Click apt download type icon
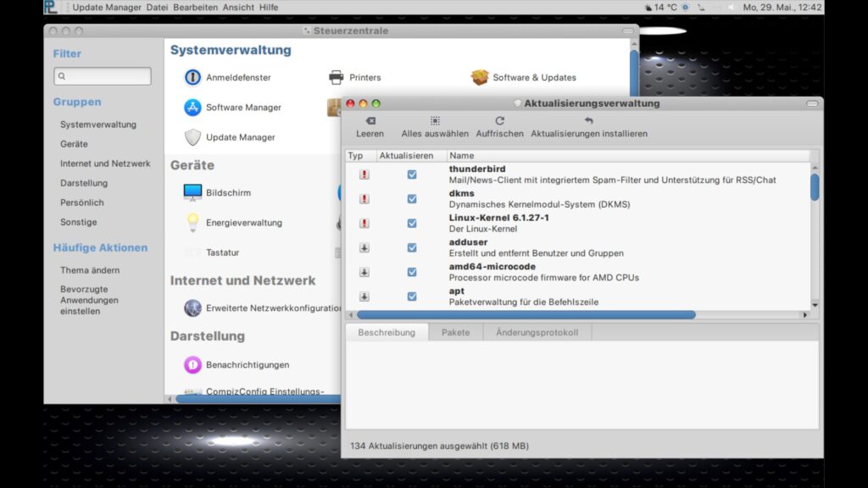The width and height of the screenshot is (868, 488). (364, 296)
